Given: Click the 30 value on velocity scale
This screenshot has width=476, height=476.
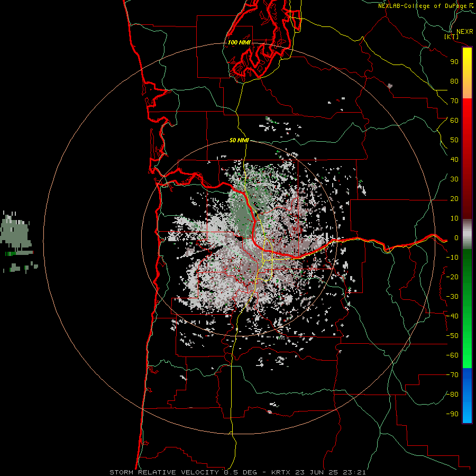Looking at the screenshot, I should [454, 179].
